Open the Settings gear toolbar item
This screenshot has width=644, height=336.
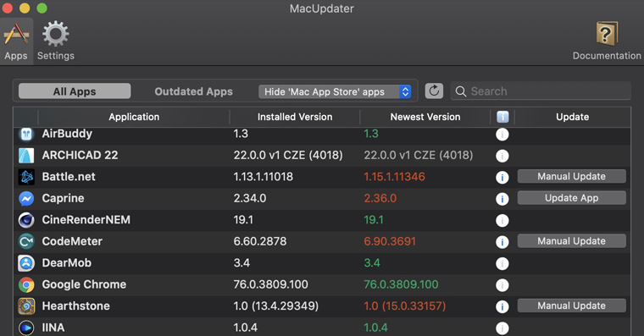[x=56, y=41]
